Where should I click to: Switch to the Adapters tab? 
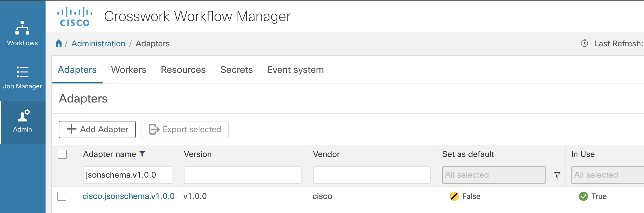coord(77,70)
